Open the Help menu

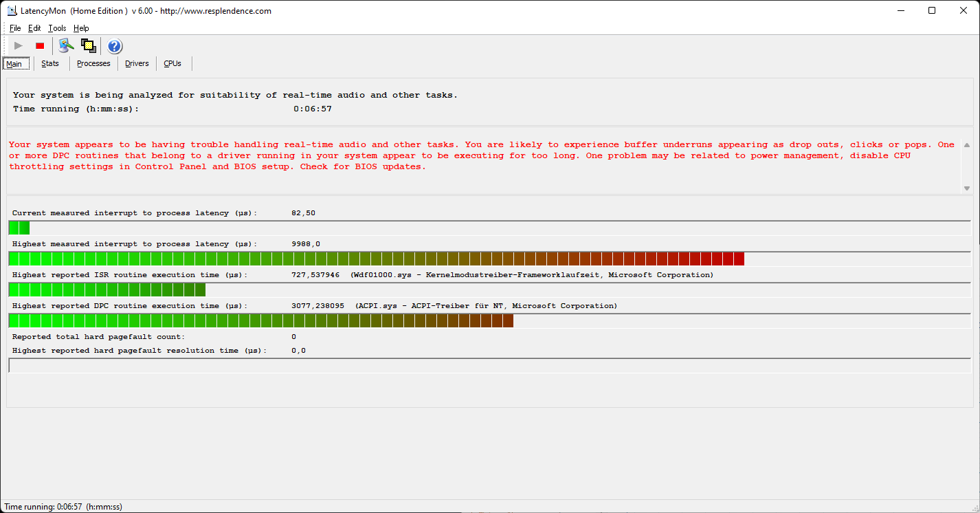tap(81, 28)
